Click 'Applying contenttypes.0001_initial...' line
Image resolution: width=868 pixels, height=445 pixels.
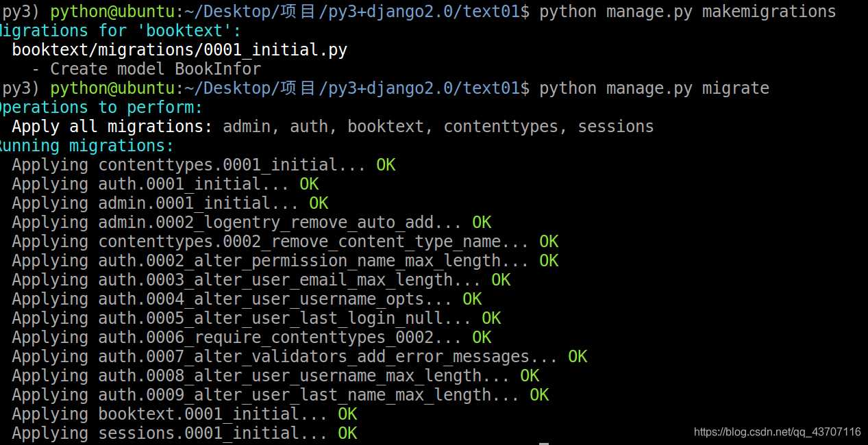pyautogui.click(x=203, y=165)
